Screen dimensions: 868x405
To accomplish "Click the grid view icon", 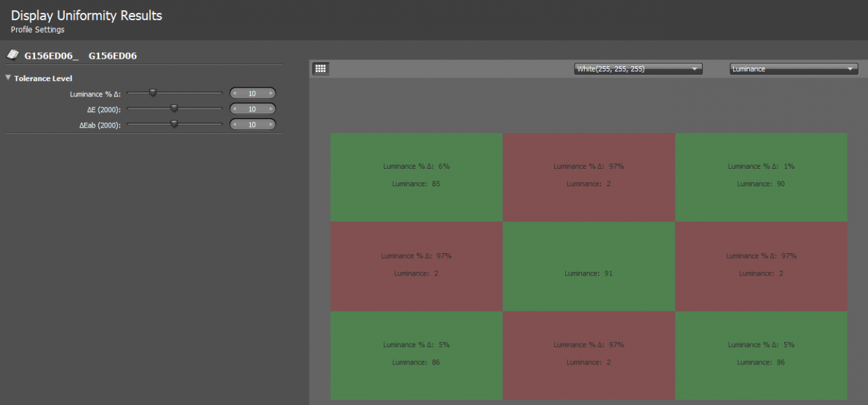I will point(321,68).
